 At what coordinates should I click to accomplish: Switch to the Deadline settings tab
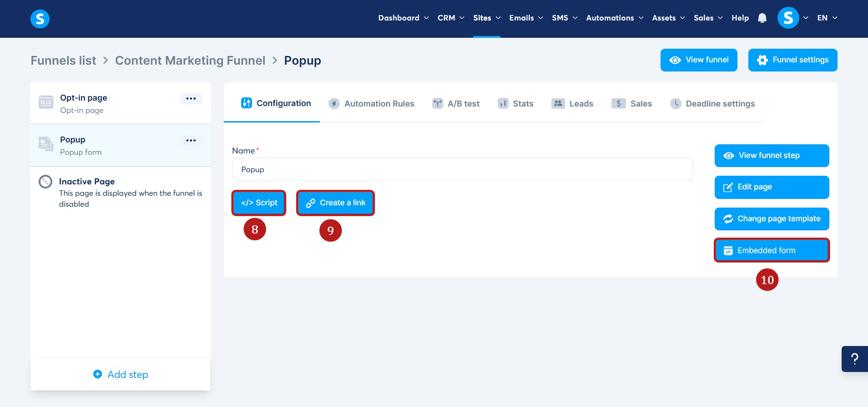tap(712, 103)
